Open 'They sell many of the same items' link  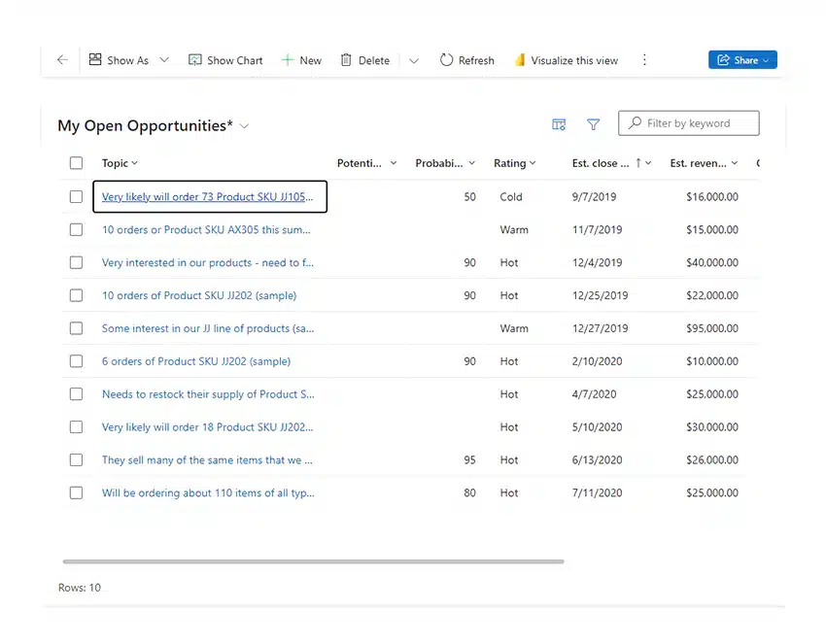coord(207,459)
